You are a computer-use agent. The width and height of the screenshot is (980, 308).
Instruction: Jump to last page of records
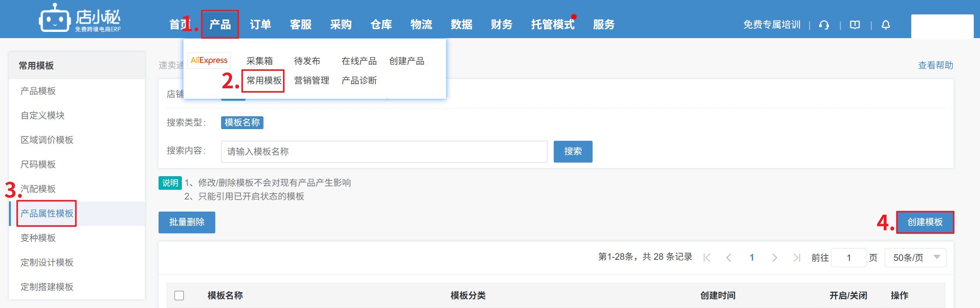(x=797, y=257)
